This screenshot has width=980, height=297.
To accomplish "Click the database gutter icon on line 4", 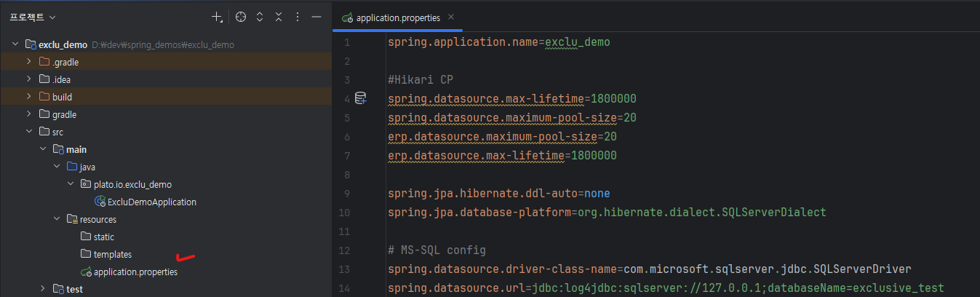I will 360,98.
